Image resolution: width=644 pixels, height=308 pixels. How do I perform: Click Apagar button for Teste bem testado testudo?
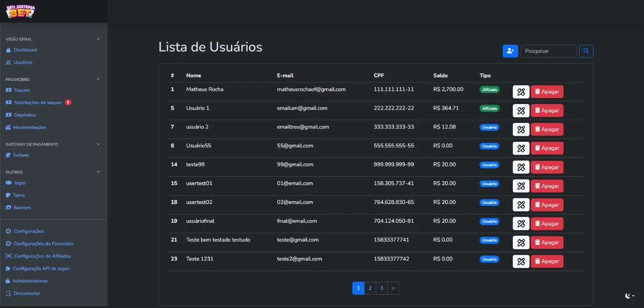click(x=547, y=243)
